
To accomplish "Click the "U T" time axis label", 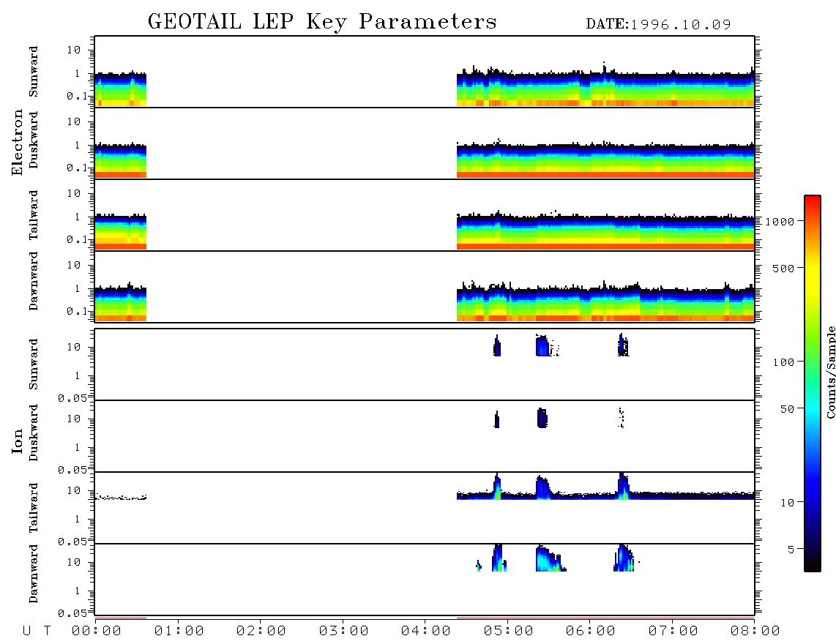I will (37, 632).
